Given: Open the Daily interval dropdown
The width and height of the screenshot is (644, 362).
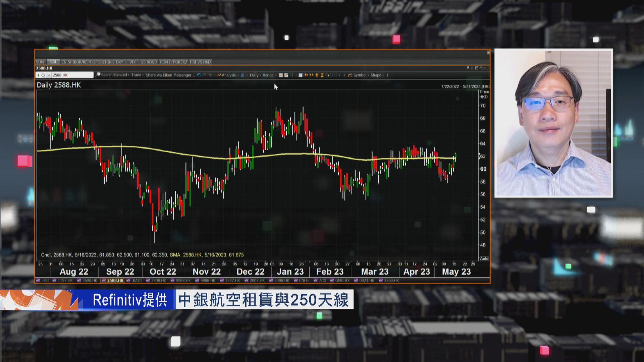Looking at the screenshot, I should pyautogui.click(x=254, y=75).
